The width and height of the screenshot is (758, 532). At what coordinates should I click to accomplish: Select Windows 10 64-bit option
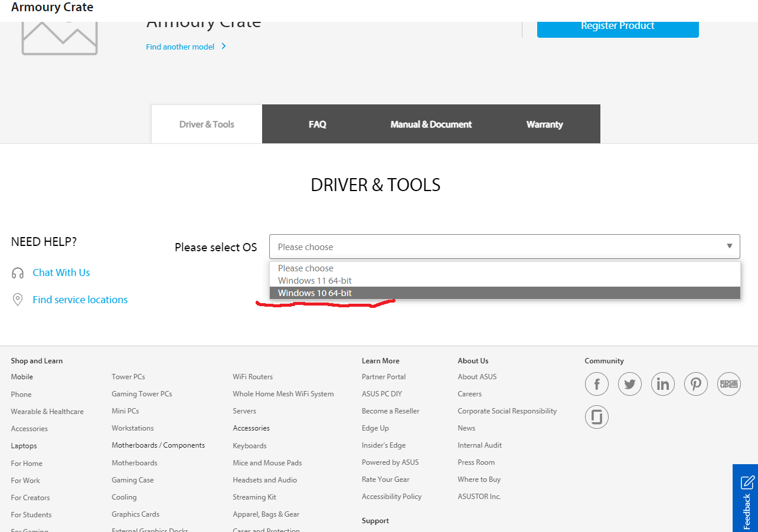pyautogui.click(x=505, y=293)
